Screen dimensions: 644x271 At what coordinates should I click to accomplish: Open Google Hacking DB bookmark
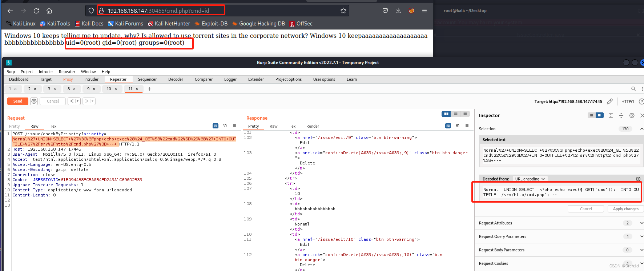tap(258, 24)
